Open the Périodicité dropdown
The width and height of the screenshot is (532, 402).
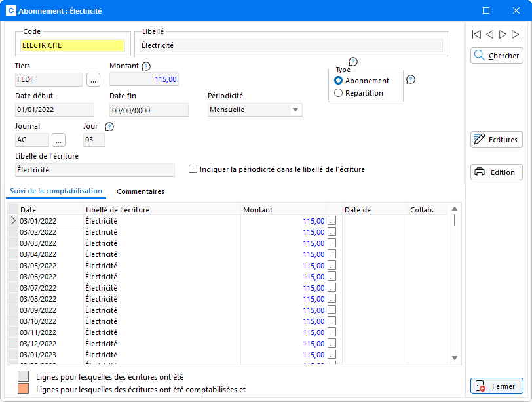[x=295, y=110]
